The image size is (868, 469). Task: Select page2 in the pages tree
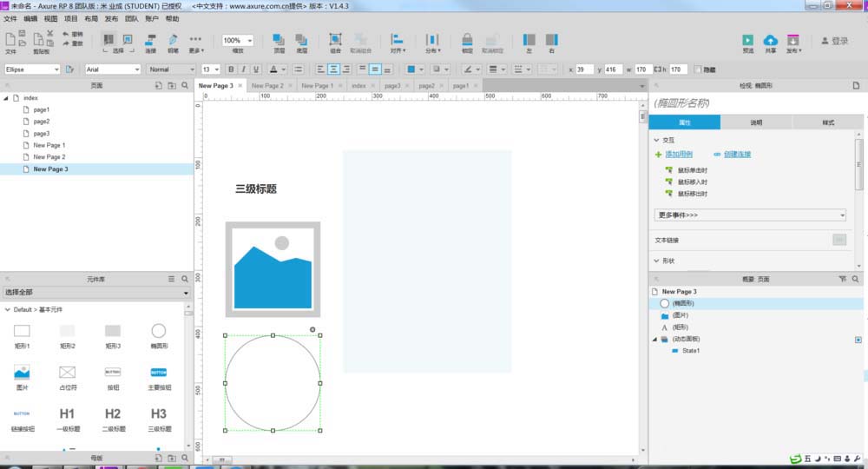(42, 122)
